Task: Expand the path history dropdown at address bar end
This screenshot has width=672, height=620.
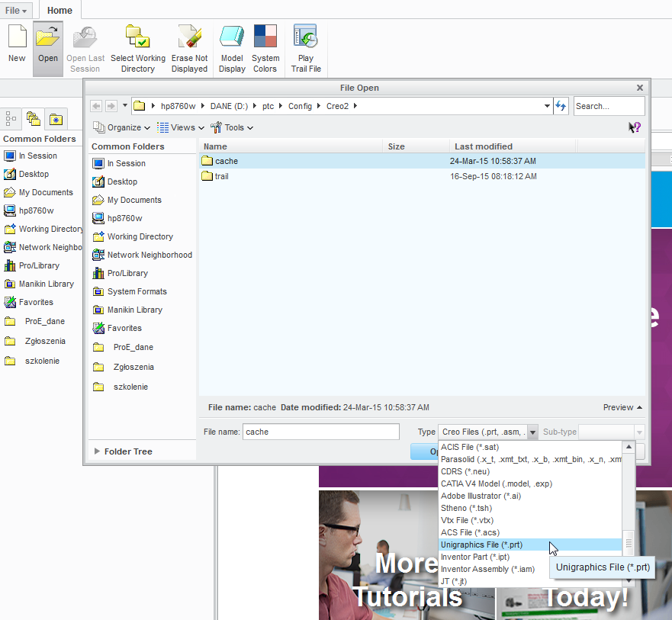Action: point(547,106)
